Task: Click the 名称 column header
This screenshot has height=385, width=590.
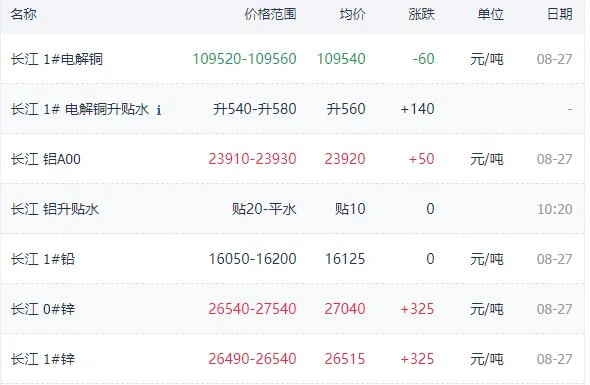Action: coord(24,14)
